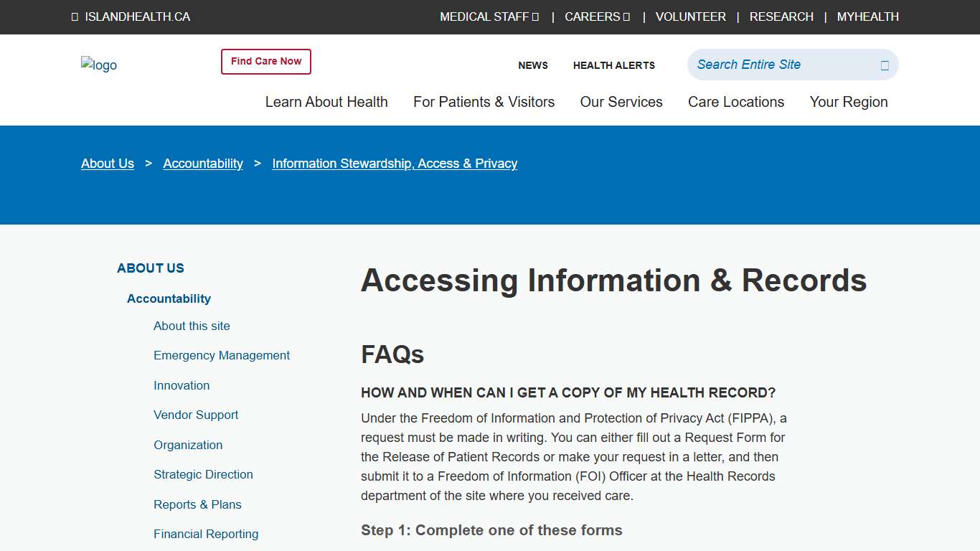This screenshot has height=551, width=980.
Task: Click the MYHEALTH link
Action: (x=867, y=17)
